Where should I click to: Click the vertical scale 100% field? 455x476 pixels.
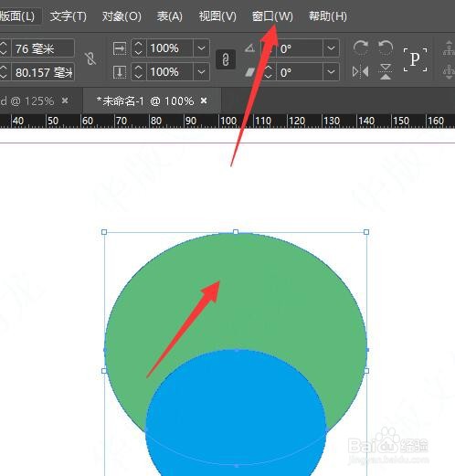pos(169,72)
